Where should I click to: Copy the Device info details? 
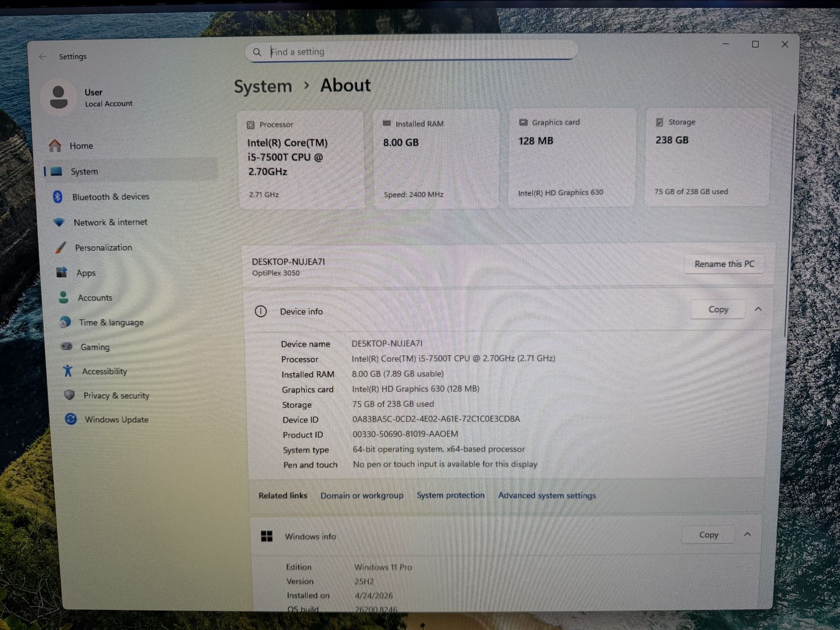point(718,310)
